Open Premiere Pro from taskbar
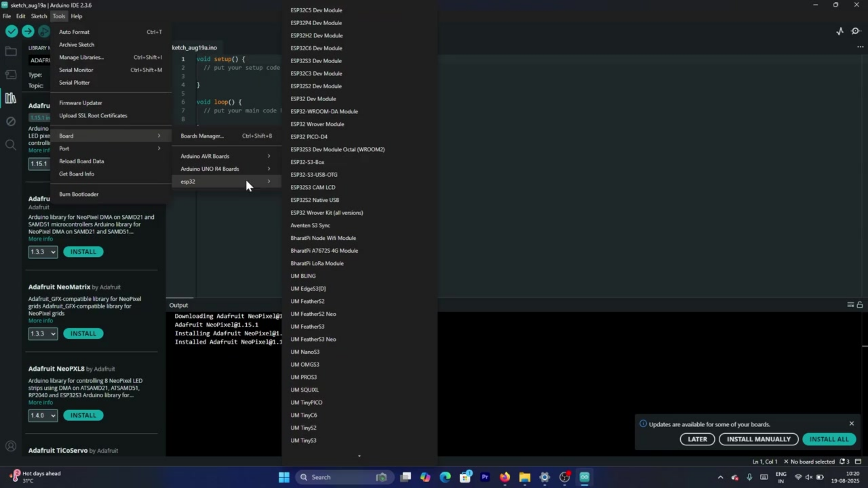Viewport: 868px width, 488px height. point(485,478)
